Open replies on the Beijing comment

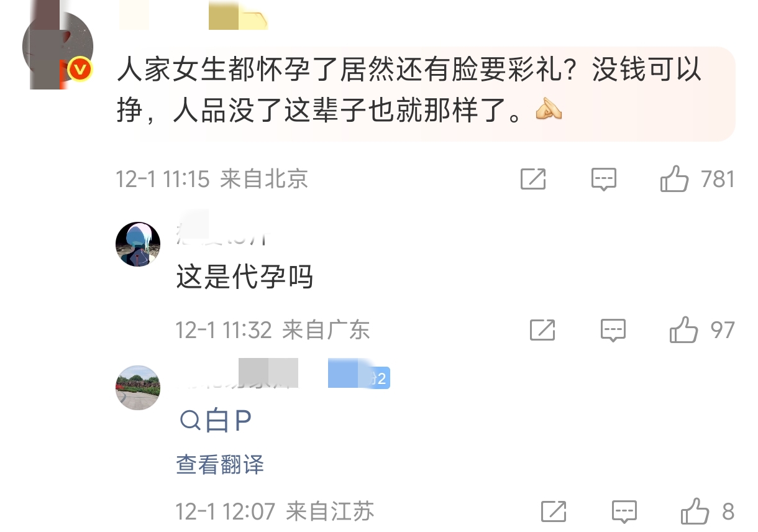pos(603,180)
